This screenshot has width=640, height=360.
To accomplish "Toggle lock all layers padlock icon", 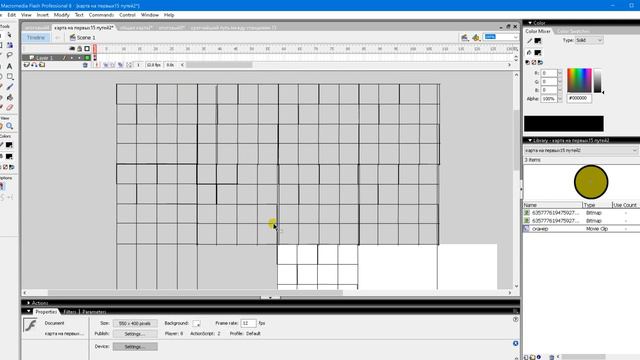I will point(80,49).
